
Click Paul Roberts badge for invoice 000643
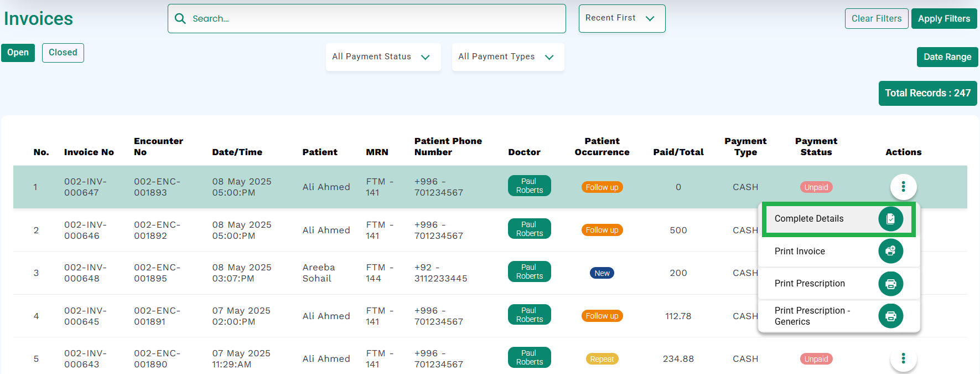(x=530, y=357)
